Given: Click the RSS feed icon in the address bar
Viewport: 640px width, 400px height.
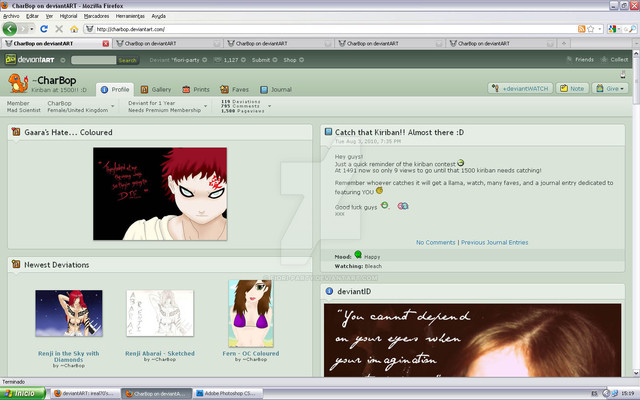Looking at the screenshot, I should pos(582,29).
